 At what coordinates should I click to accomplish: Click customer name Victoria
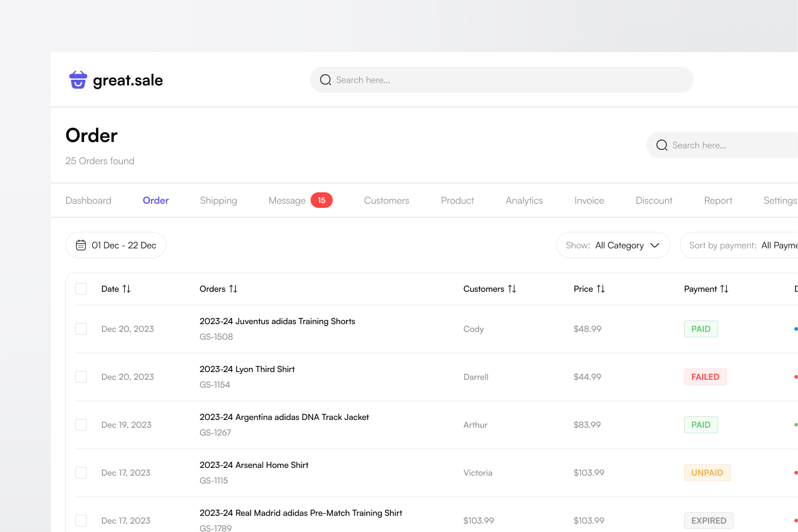click(478, 473)
